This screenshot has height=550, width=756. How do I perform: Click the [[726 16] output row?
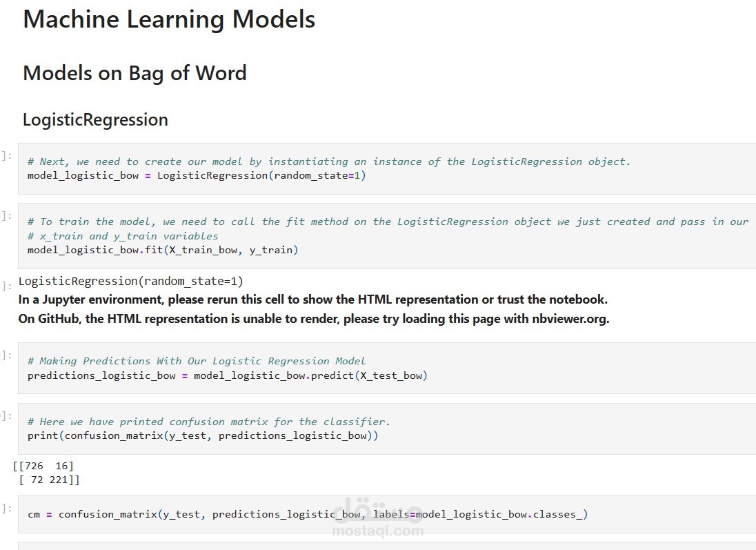(43, 466)
